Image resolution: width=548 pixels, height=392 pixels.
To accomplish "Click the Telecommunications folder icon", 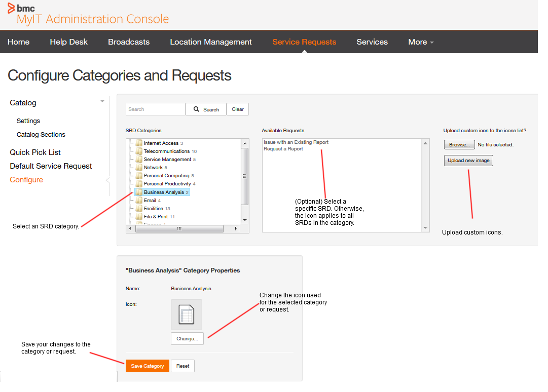I will [139, 151].
